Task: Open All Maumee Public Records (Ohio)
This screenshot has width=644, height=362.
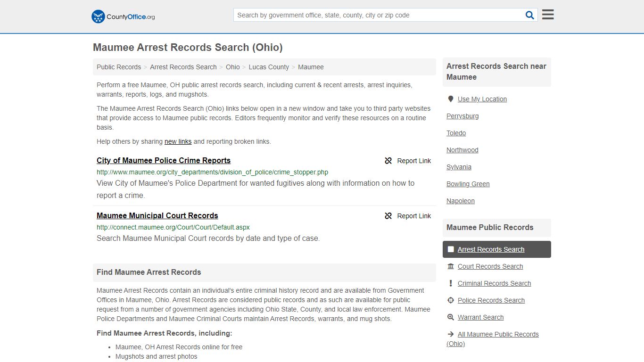Action: pos(493,339)
